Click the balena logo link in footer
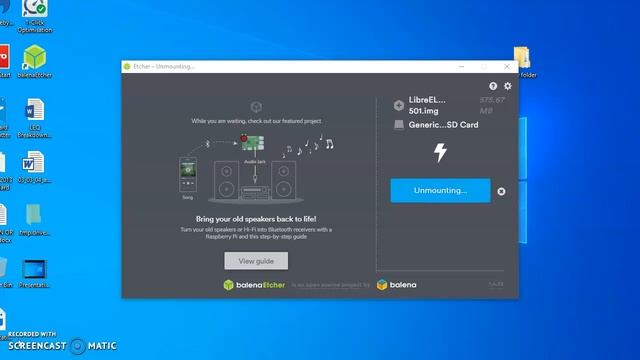The height and width of the screenshot is (360, 640). 396,285
